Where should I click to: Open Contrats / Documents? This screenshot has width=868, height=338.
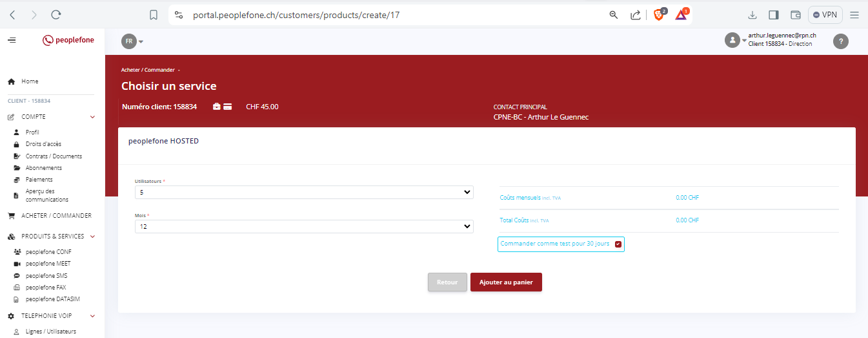(x=54, y=156)
